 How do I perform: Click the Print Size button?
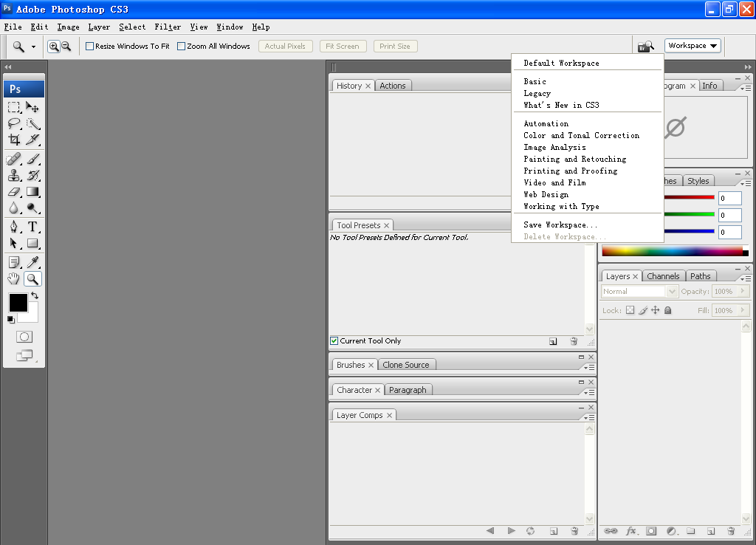[395, 47]
